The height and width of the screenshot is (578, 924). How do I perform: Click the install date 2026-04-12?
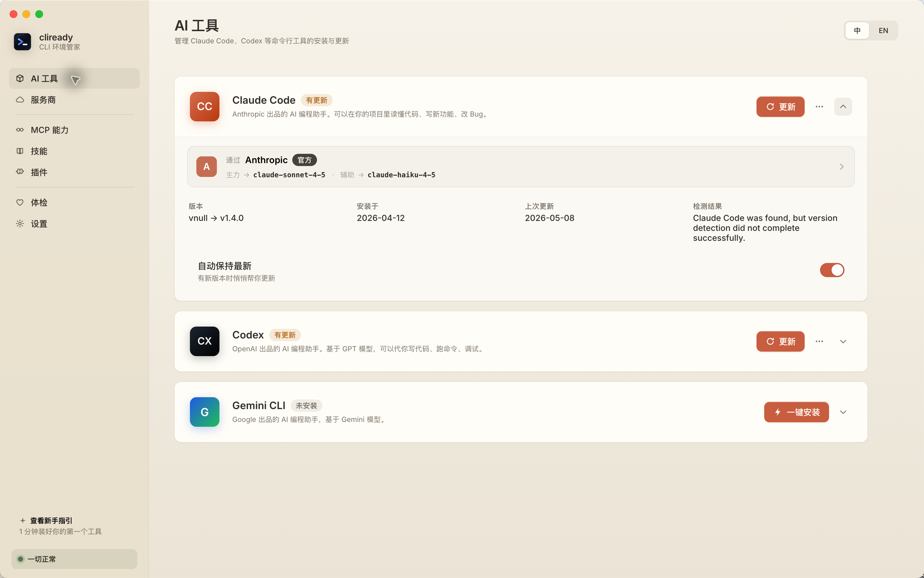click(x=381, y=218)
